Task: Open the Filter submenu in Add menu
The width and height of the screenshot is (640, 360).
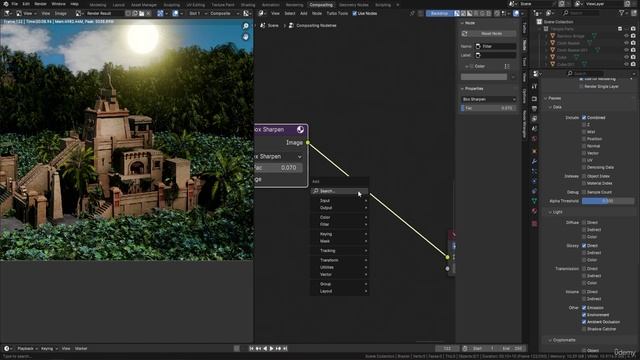Action: [x=340, y=224]
